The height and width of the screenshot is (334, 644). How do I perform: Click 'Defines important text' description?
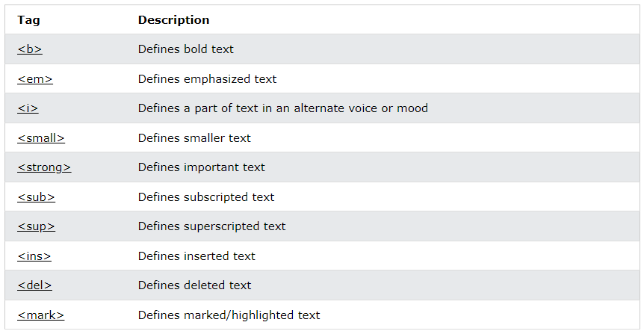tap(201, 167)
